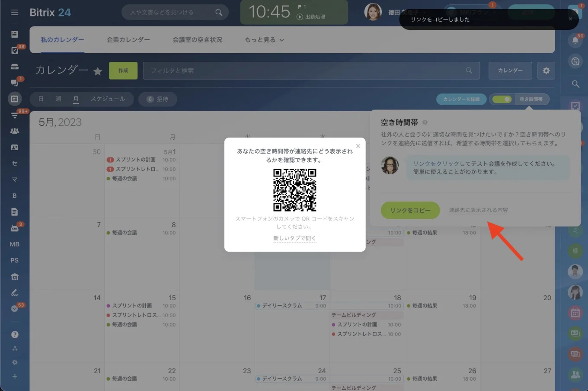Viewport: 588px width, 391px height.
Task: Open スプリントの計画 event on May 15
Action: [x=141, y=306]
